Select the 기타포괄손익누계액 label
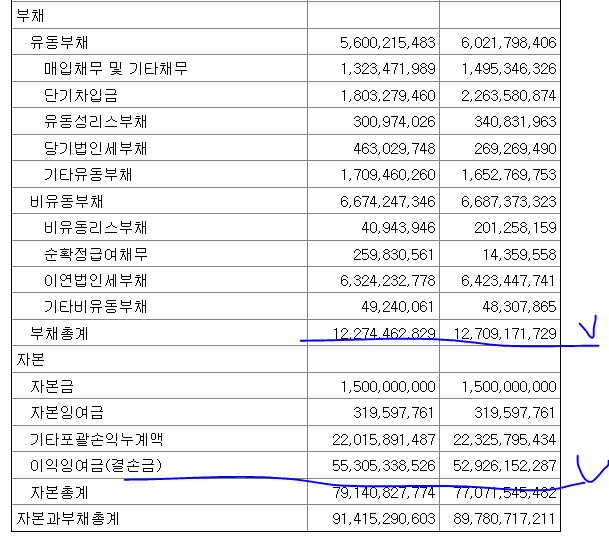 click(96, 440)
